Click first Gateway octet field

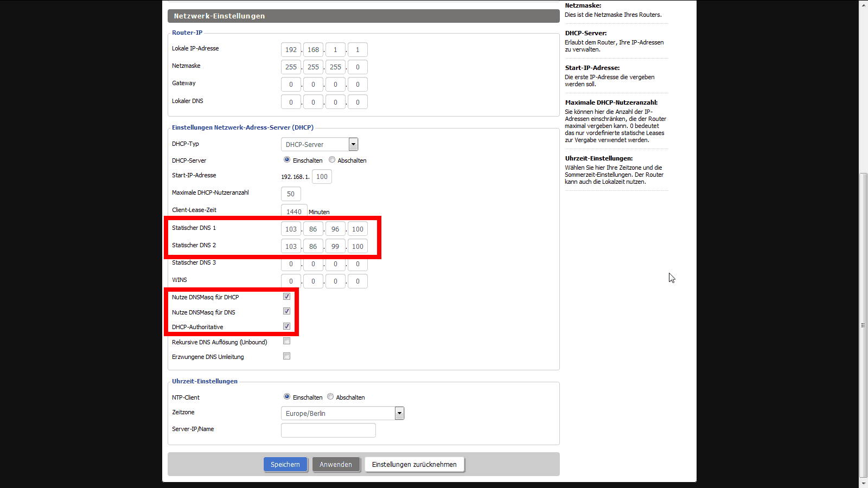[291, 85]
